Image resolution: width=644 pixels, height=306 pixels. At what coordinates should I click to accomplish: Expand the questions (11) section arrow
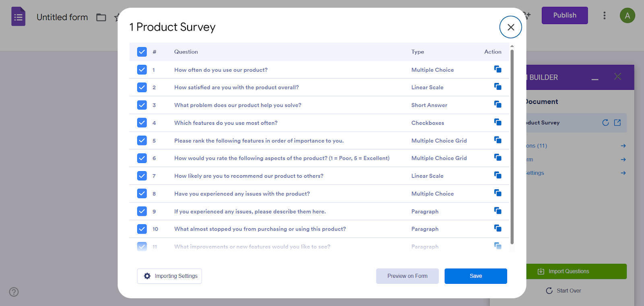click(623, 146)
